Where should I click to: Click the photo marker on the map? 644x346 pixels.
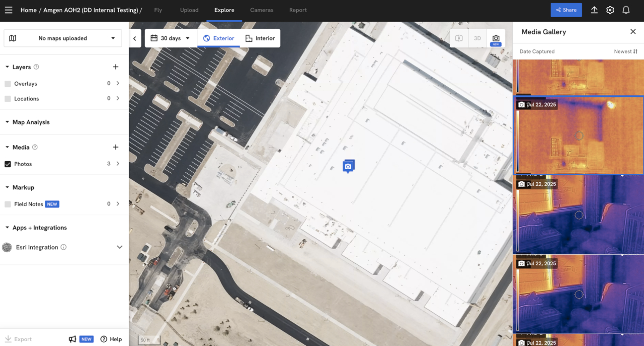point(348,166)
